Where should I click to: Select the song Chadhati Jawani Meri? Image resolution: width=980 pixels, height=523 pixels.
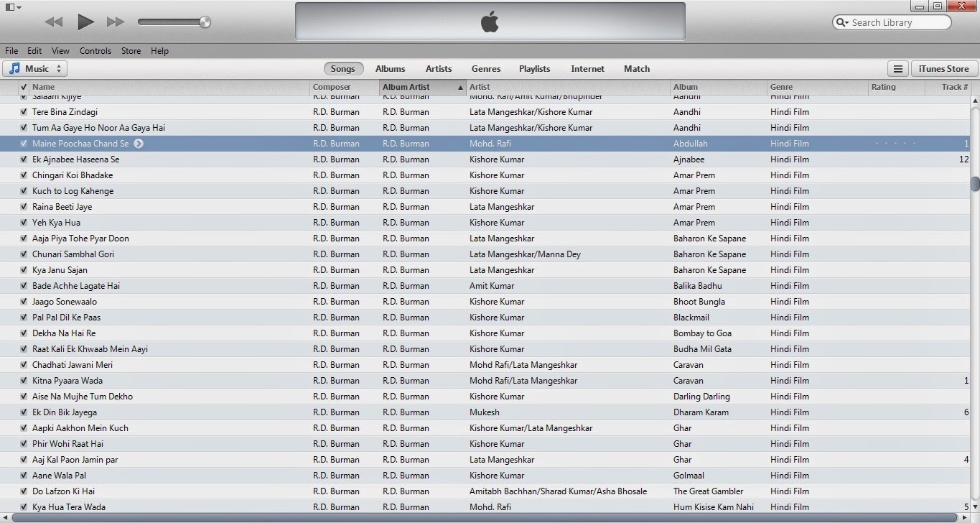pyautogui.click(x=73, y=365)
